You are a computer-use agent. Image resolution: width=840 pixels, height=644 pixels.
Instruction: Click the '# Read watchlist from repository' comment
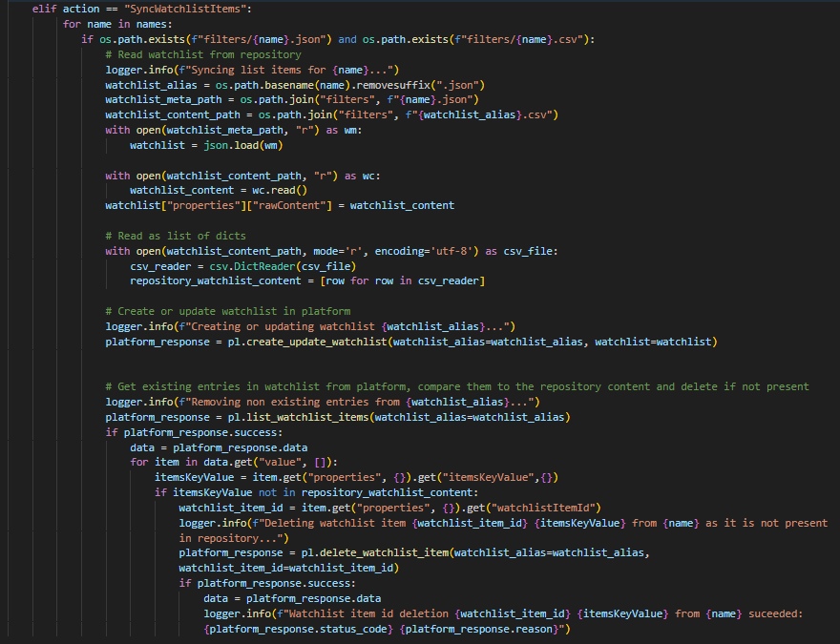pyautogui.click(x=203, y=54)
